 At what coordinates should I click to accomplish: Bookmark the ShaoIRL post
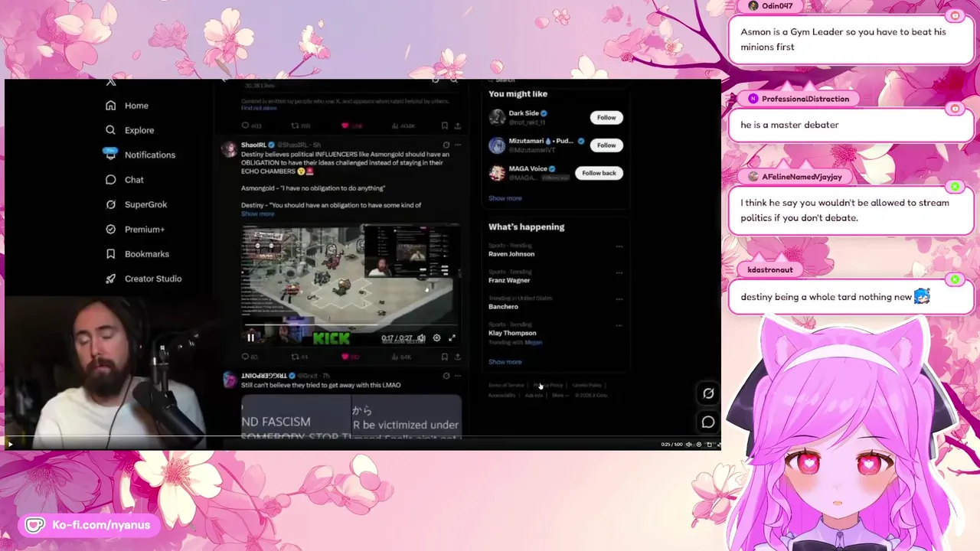pos(445,357)
